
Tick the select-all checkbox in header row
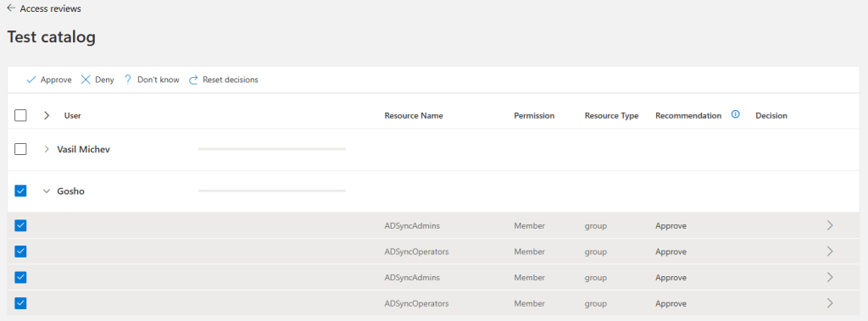click(x=20, y=116)
